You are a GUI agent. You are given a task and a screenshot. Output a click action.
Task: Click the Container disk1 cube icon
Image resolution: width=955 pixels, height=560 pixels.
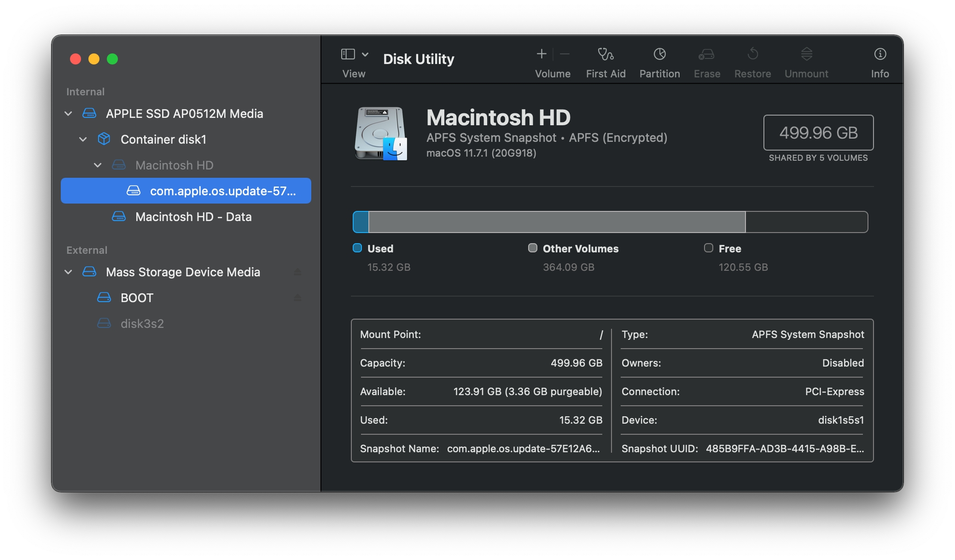(x=104, y=139)
